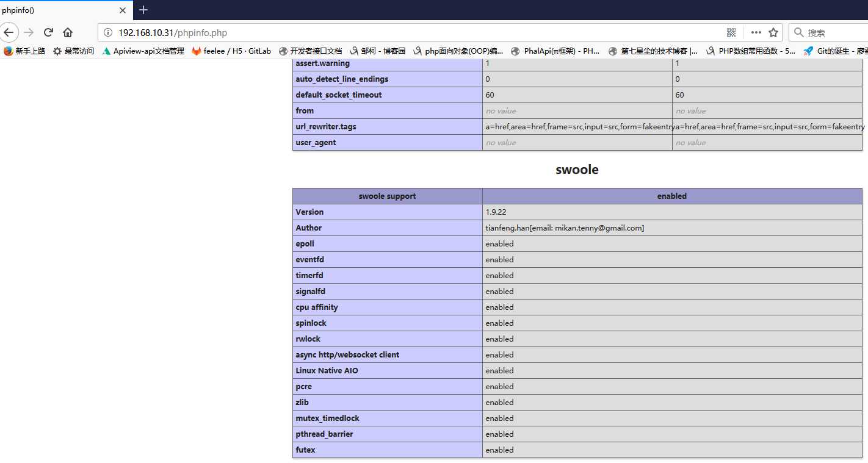
Task: Click the futex row label
Action: click(x=305, y=450)
